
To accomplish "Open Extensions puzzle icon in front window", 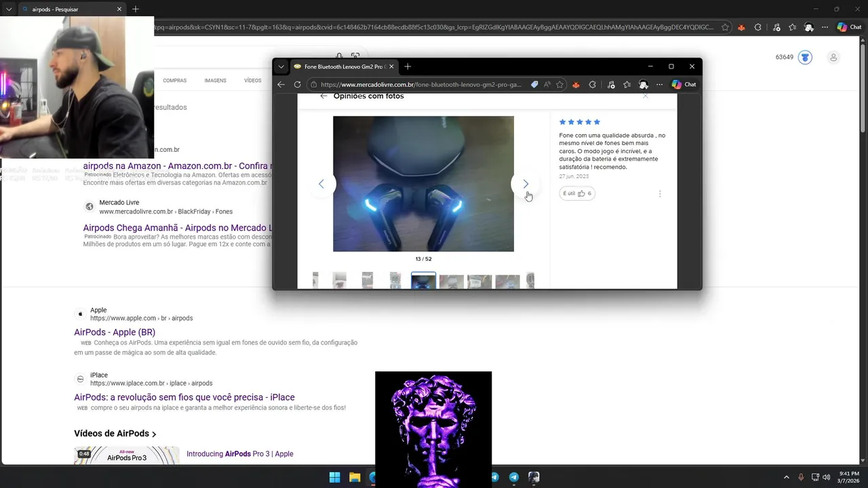I will 593,85.
